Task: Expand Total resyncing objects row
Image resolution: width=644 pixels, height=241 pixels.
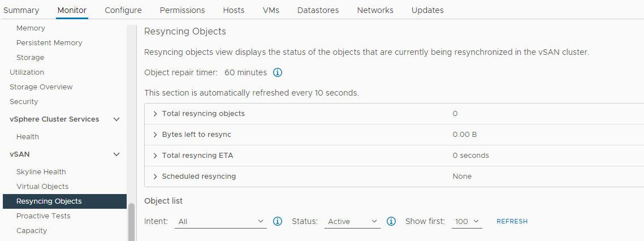Action: (x=155, y=114)
